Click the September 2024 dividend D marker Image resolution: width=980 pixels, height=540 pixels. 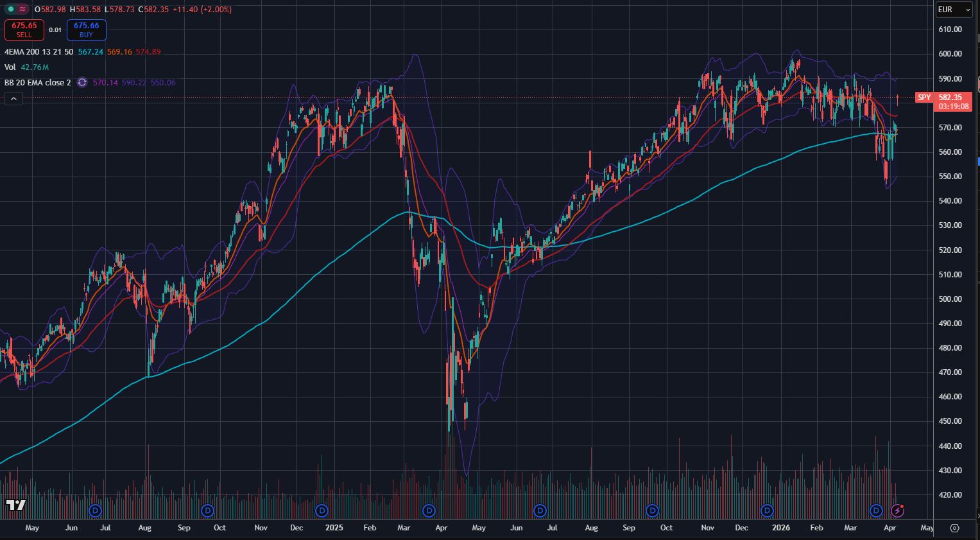click(207, 510)
